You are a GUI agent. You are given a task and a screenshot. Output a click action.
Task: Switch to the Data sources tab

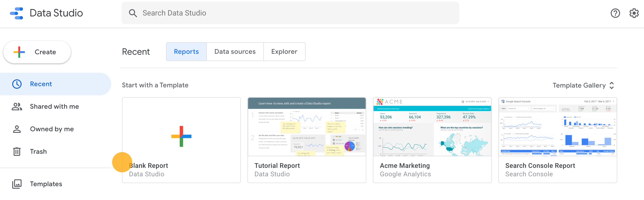tap(235, 52)
